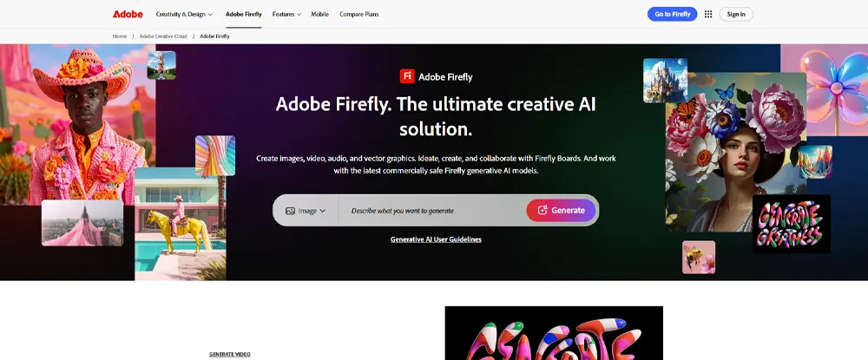Open the apps grid icon
Image resolution: width=868 pixels, height=360 pixels.
pos(708,15)
